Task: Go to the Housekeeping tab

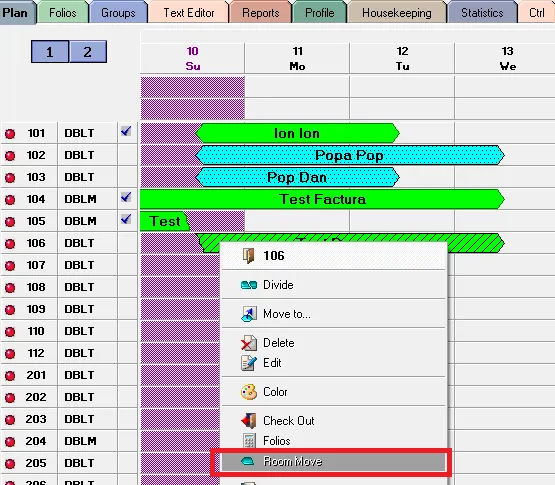Action: point(397,13)
